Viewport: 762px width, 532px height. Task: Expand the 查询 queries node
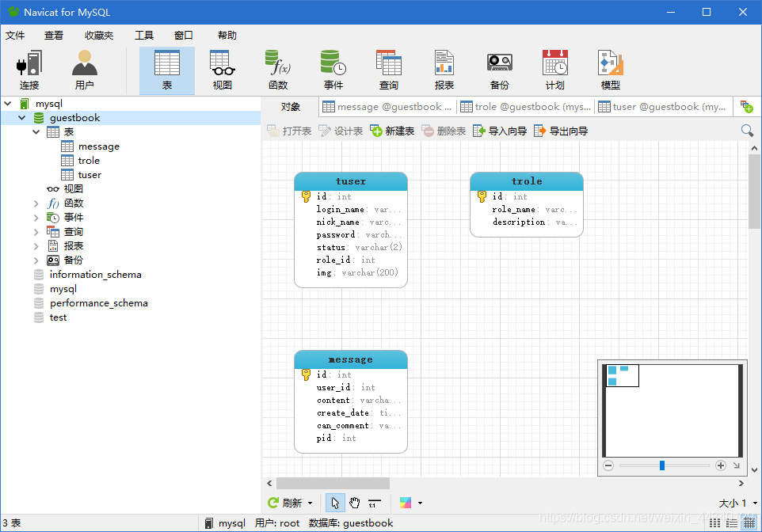(36, 232)
